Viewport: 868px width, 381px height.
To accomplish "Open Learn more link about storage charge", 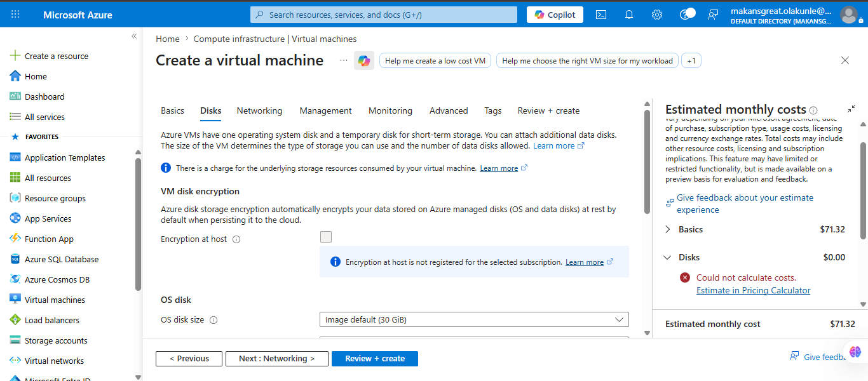I will (x=503, y=168).
